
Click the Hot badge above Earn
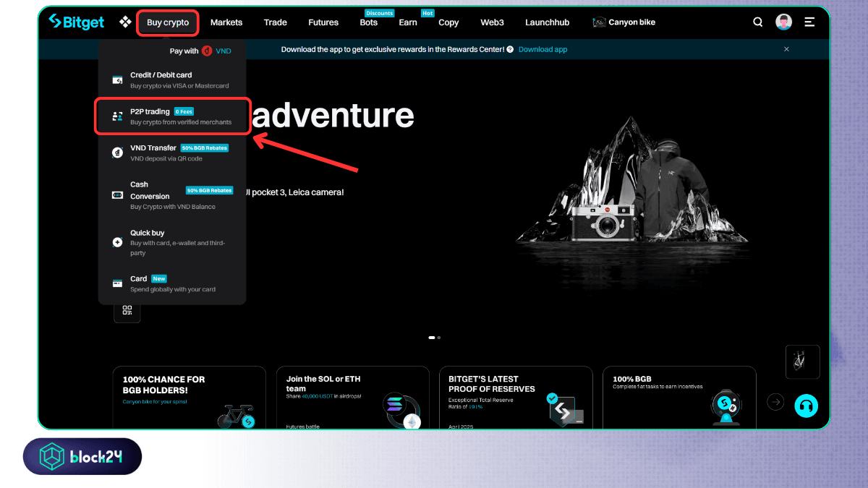click(x=427, y=13)
